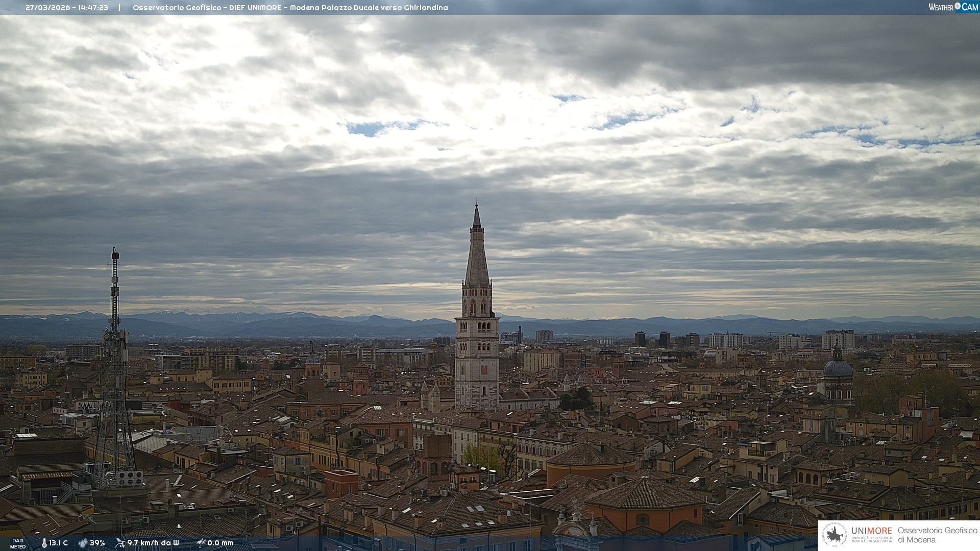Click the WeatherCam camera lens icon
Viewport: 980px width, 551px height.
click(958, 6)
